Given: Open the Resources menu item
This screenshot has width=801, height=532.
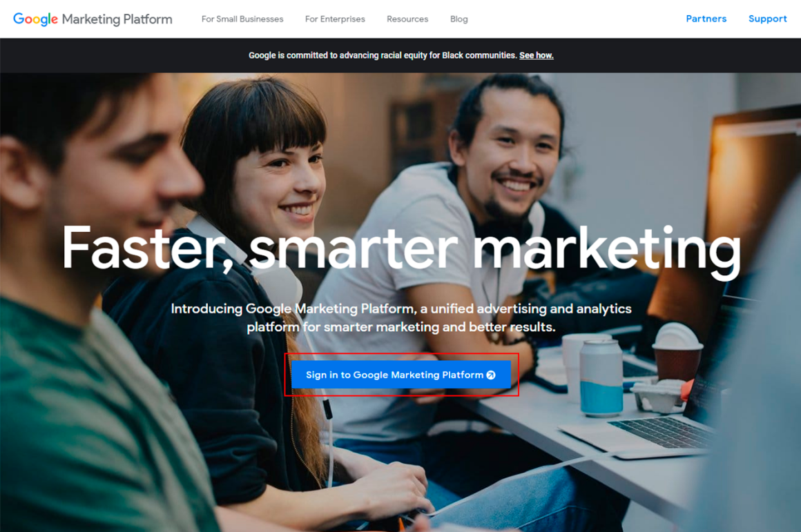Looking at the screenshot, I should click(407, 19).
